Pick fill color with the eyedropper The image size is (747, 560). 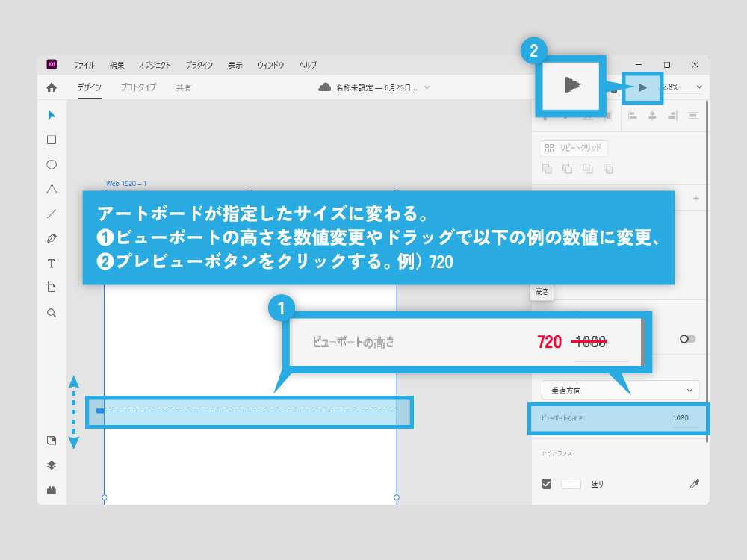(x=694, y=484)
